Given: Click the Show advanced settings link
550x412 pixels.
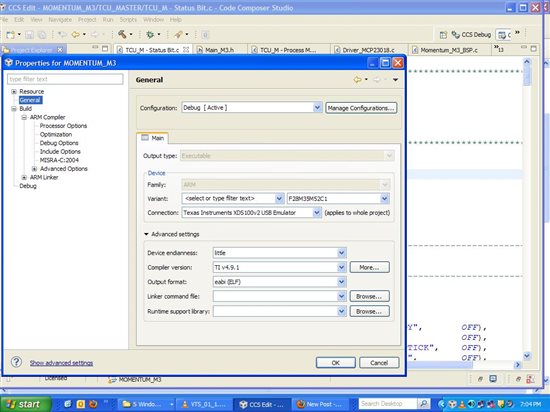Looking at the screenshot, I should click(61, 363).
